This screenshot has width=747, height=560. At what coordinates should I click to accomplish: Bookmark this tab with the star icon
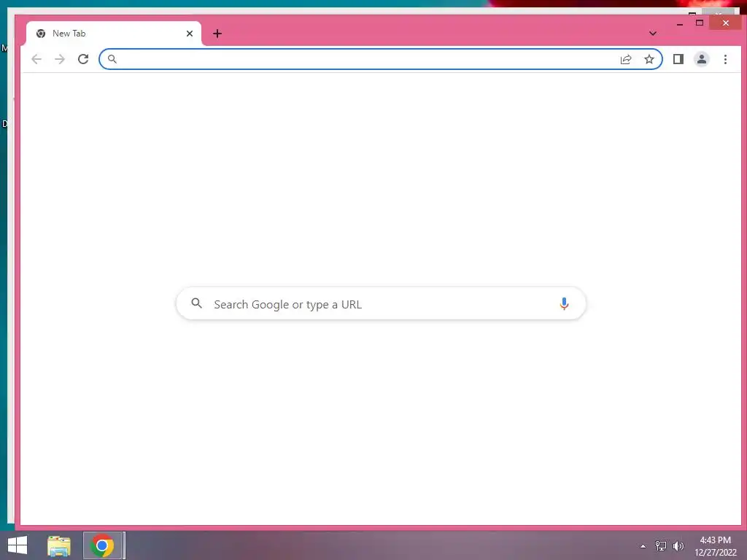pyautogui.click(x=649, y=59)
